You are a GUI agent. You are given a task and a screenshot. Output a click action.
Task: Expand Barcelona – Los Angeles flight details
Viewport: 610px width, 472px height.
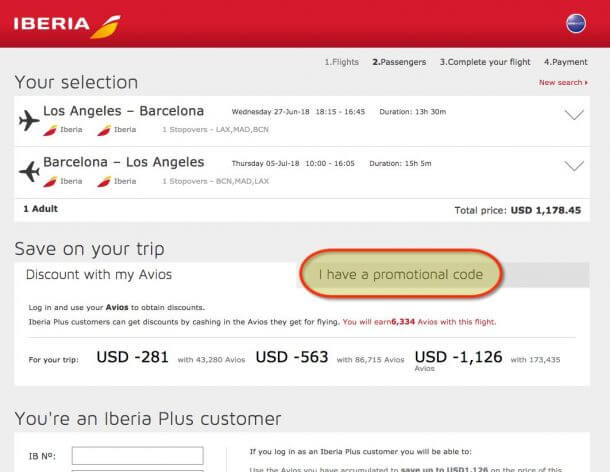click(x=574, y=166)
